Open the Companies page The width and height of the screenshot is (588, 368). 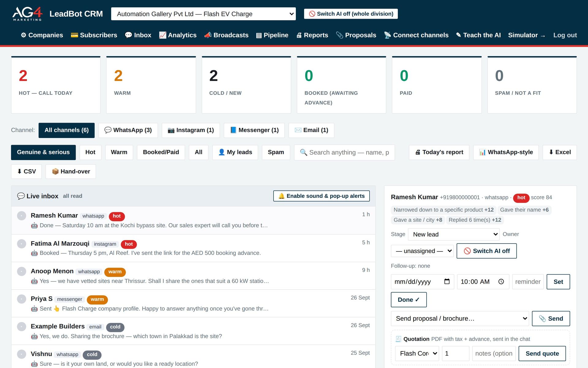pos(42,35)
